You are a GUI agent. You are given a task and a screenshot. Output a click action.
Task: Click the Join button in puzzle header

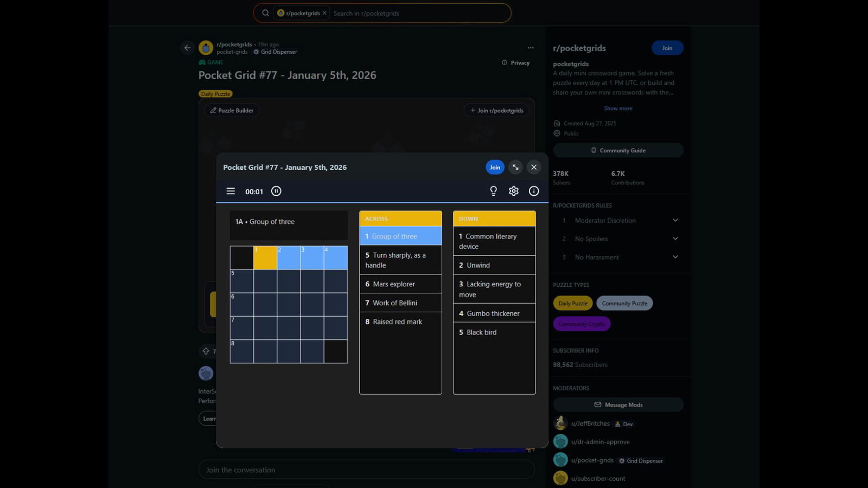click(x=495, y=167)
